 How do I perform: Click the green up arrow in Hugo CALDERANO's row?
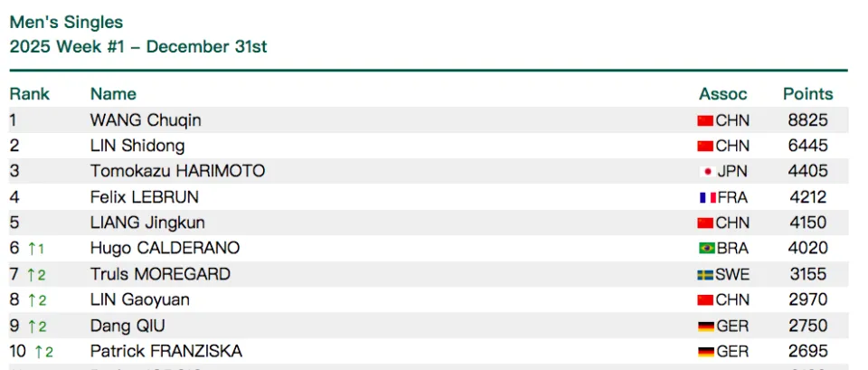tap(30, 248)
